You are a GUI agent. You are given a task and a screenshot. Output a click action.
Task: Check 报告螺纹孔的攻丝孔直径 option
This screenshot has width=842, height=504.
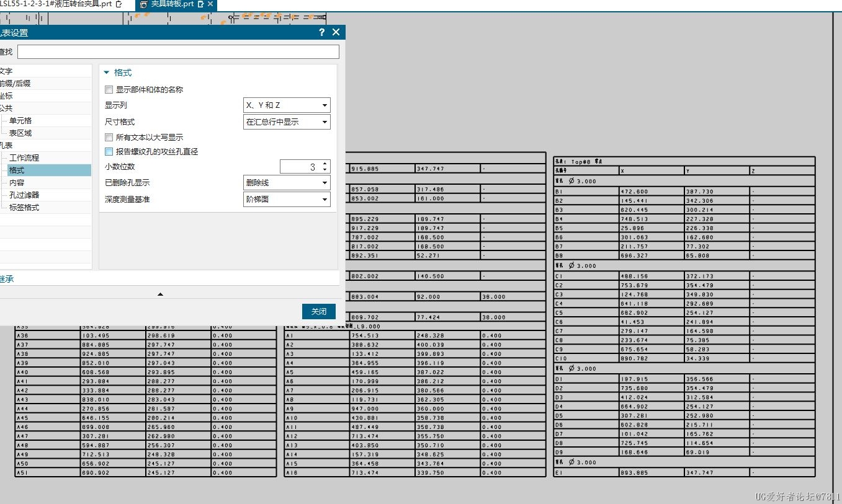pyautogui.click(x=109, y=151)
